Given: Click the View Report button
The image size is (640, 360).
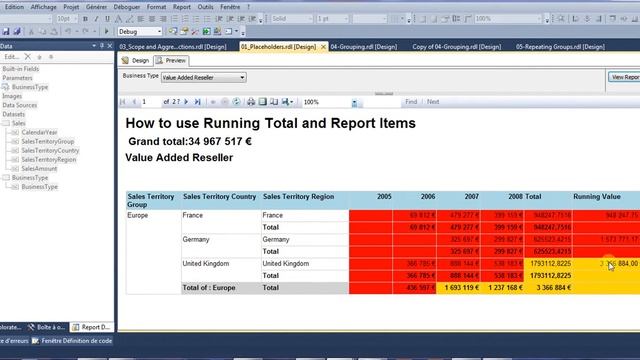Looking at the screenshot, I should (624, 77).
